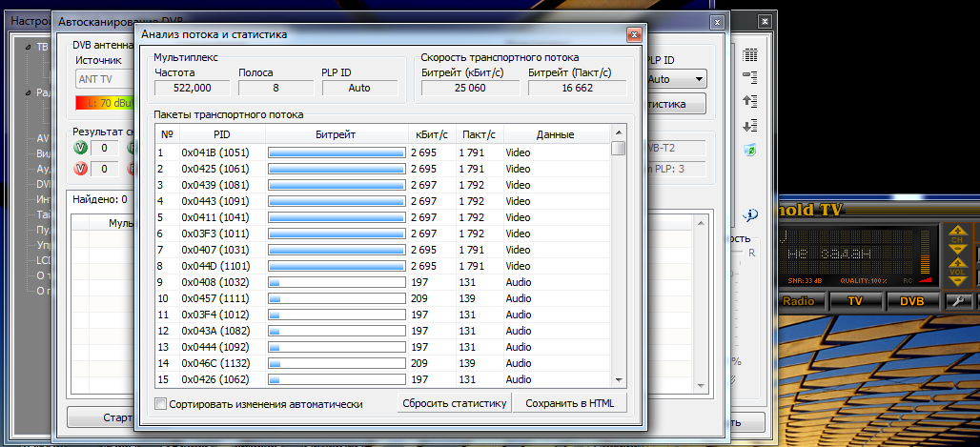Click the grid list view icon
980x447 pixels.
[x=749, y=55]
